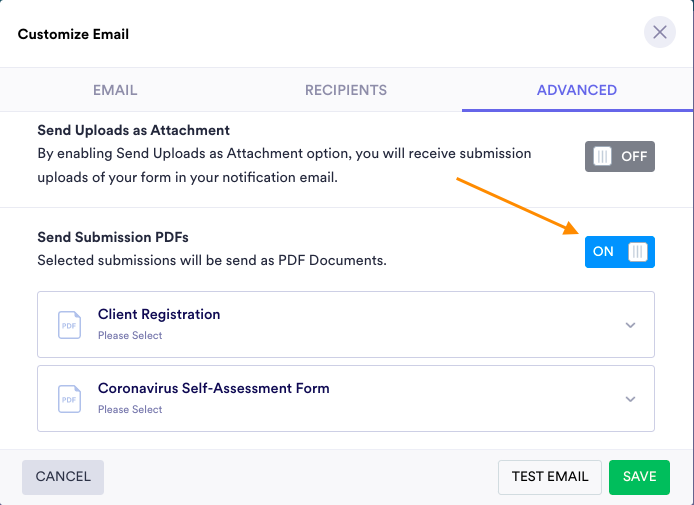Click the PDF icon beside Client Registration
The height and width of the screenshot is (505, 694).
coord(69,324)
